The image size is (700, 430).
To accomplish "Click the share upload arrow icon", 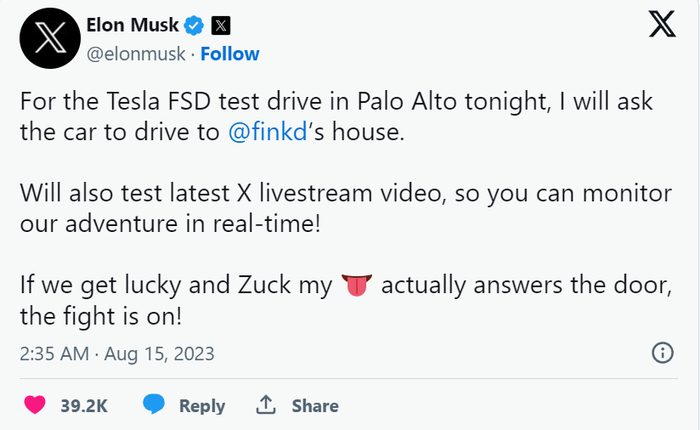I will click(x=266, y=405).
